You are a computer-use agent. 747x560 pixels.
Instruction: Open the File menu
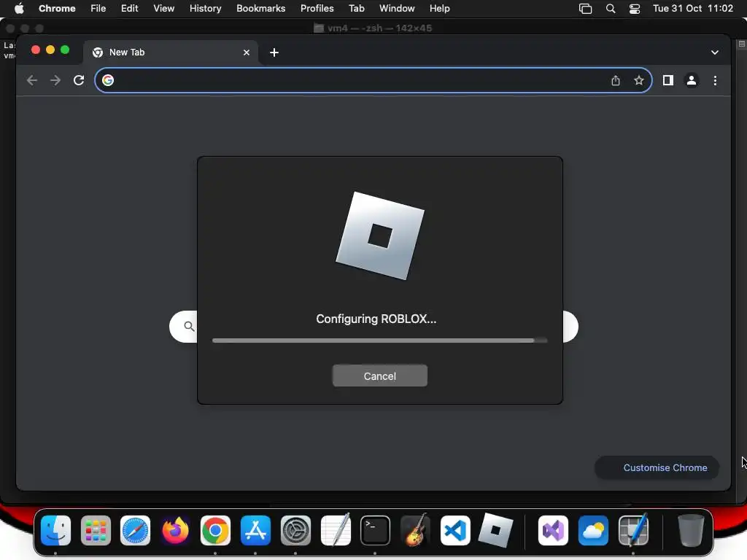tap(98, 8)
